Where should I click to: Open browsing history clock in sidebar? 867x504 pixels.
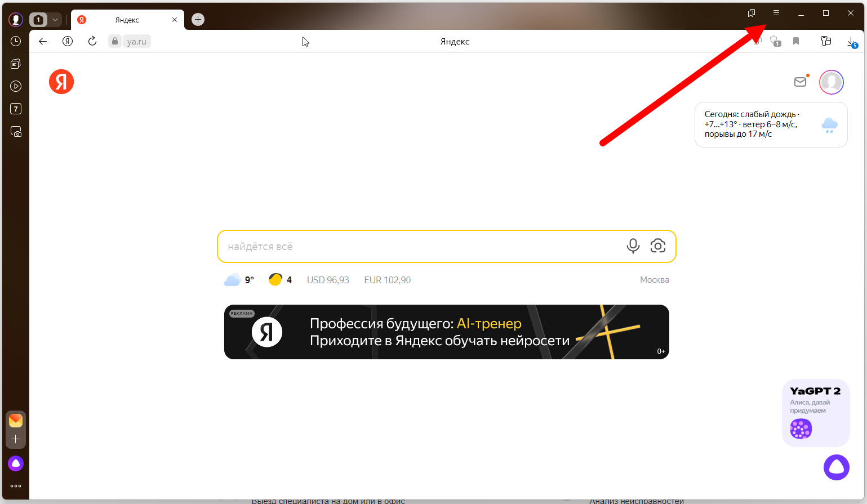(x=16, y=41)
